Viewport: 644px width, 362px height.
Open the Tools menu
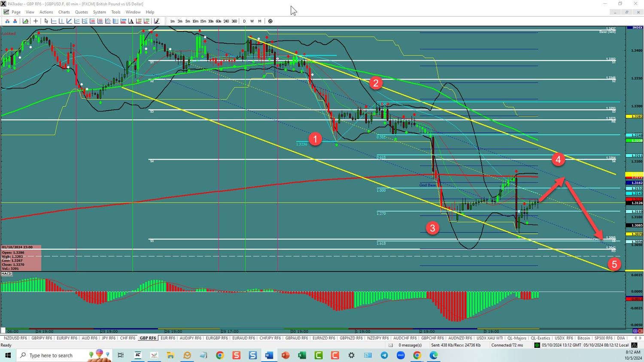(x=116, y=12)
